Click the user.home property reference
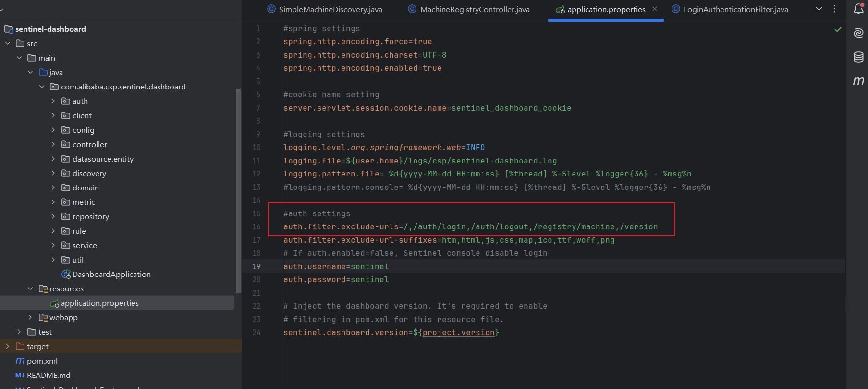868x389 pixels. [x=377, y=161]
